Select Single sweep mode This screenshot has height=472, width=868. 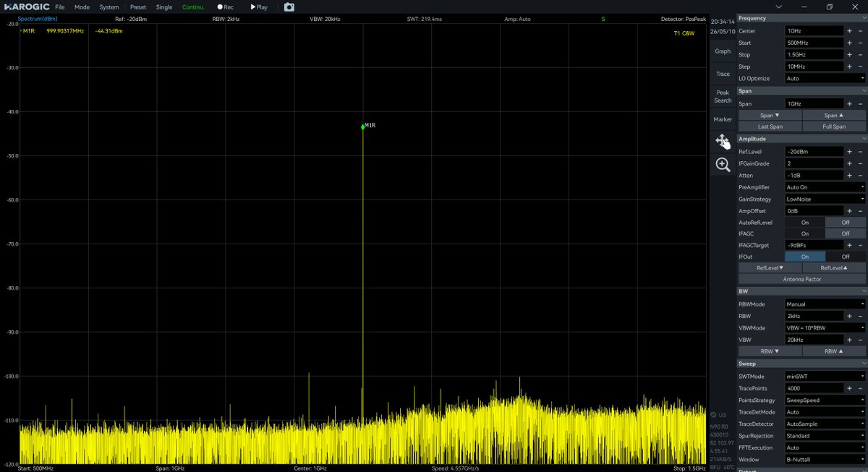click(x=164, y=7)
